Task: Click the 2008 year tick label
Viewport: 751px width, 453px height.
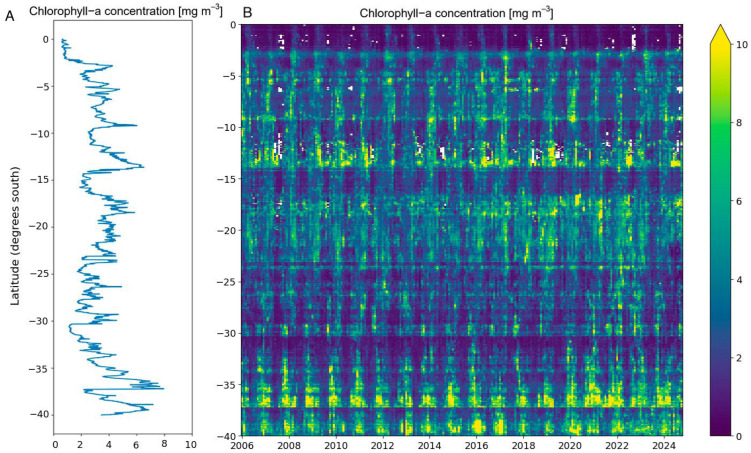Action: click(x=289, y=445)
